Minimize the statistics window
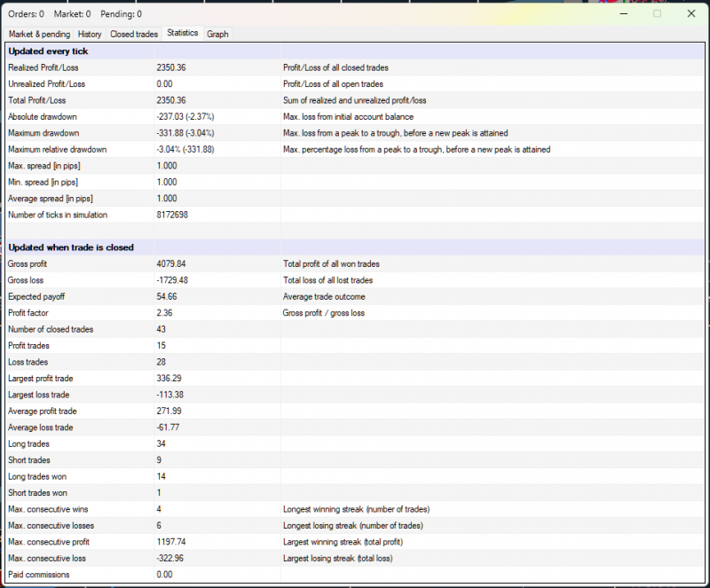The width and height of the screenshot is (710, 588). pos(623,13)
